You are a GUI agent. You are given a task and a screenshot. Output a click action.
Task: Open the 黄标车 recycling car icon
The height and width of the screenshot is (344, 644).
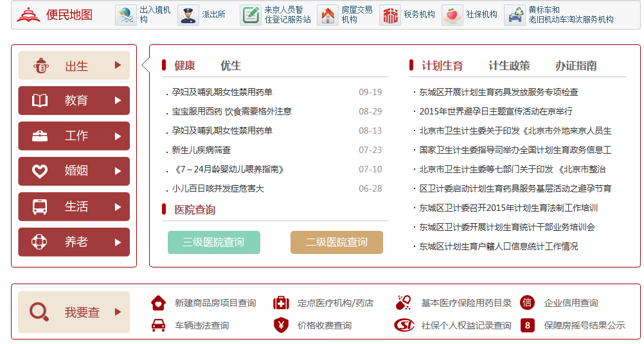(515, 15)
